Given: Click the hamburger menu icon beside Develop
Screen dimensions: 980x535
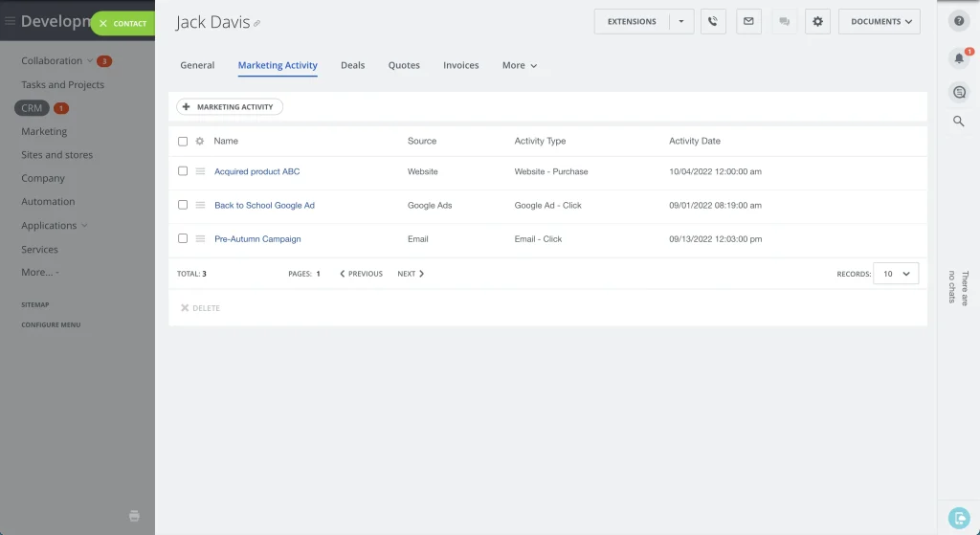Looking at the screenshot, I should pyautogui.click(x=10, y=21).
